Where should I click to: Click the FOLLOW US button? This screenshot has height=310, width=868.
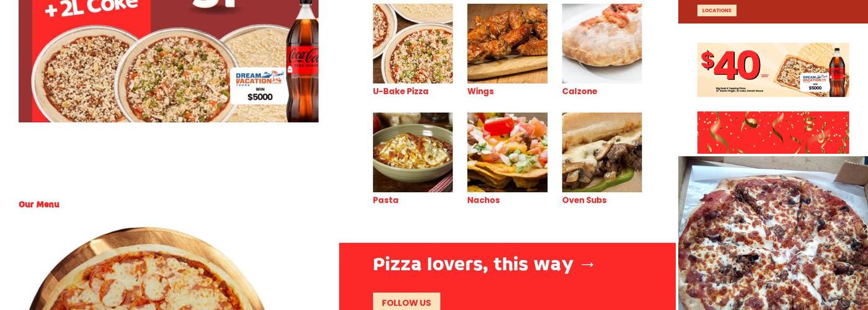(406, 303)
